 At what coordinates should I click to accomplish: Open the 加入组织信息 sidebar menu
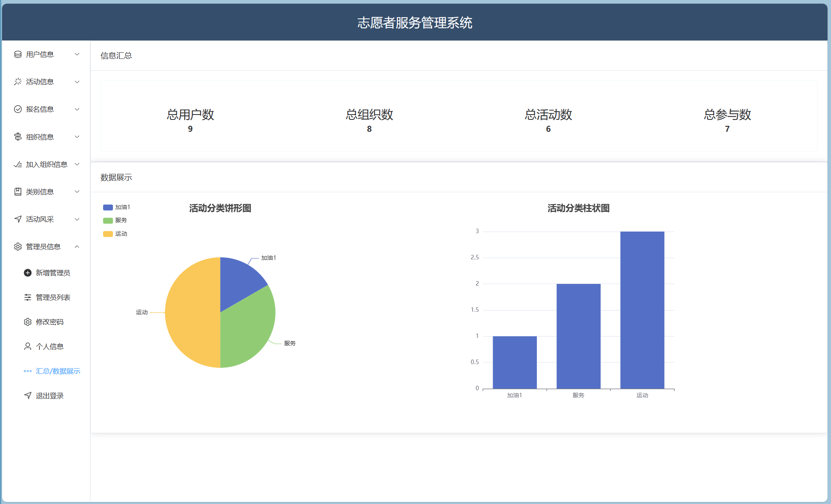click(46, 164)
